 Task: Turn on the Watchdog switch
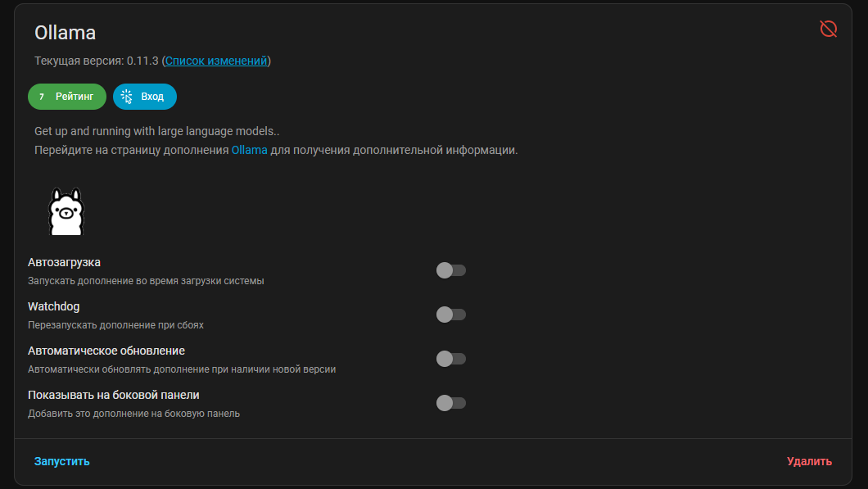pos(450,315)
